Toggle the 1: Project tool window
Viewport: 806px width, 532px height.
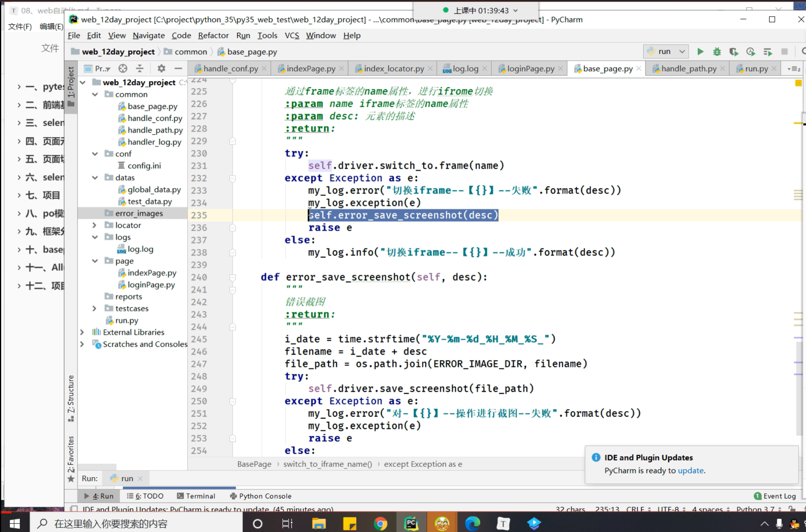click(x=71, y=82)
